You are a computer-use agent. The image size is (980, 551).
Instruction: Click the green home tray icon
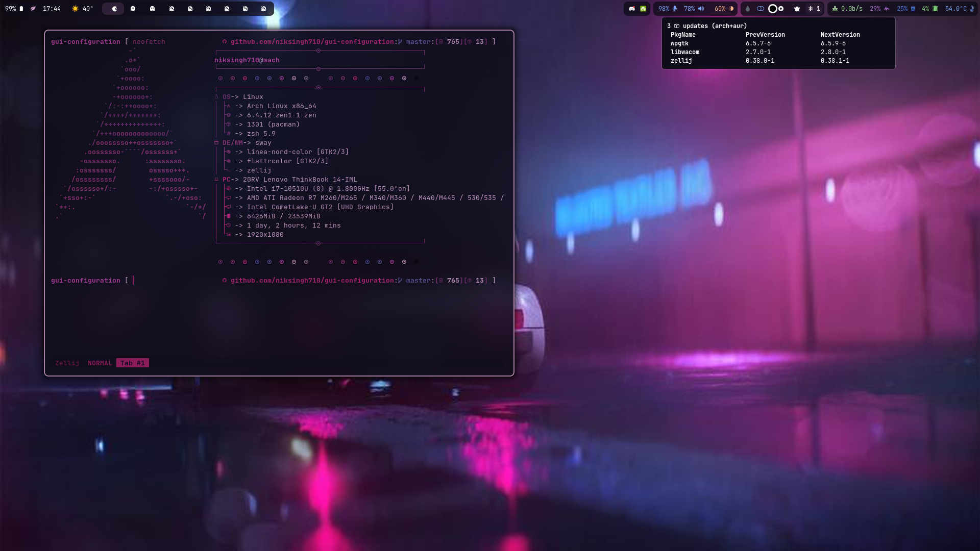pos(643,9)
